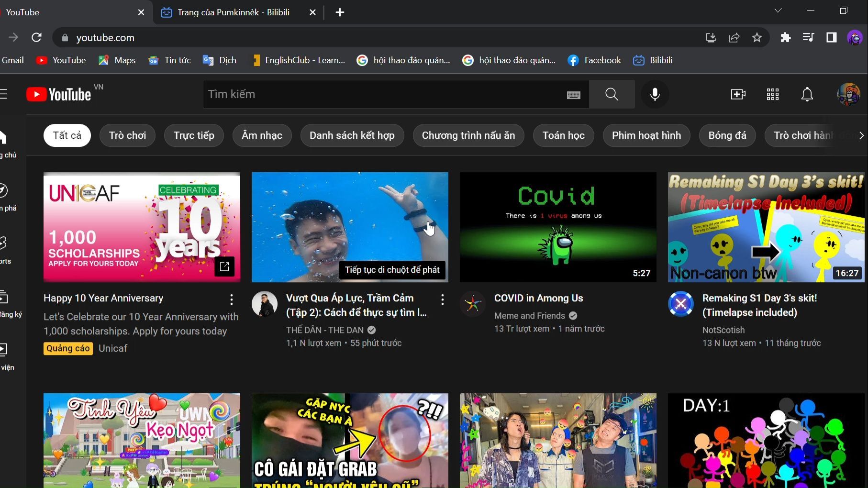
Task: Expand the browser tab search chevron
Action: (778, 11)
